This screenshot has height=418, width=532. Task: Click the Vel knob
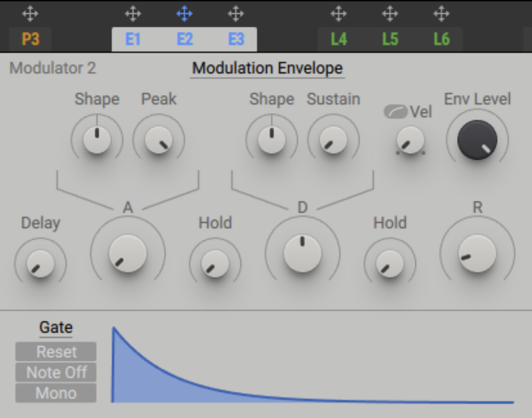410,140
